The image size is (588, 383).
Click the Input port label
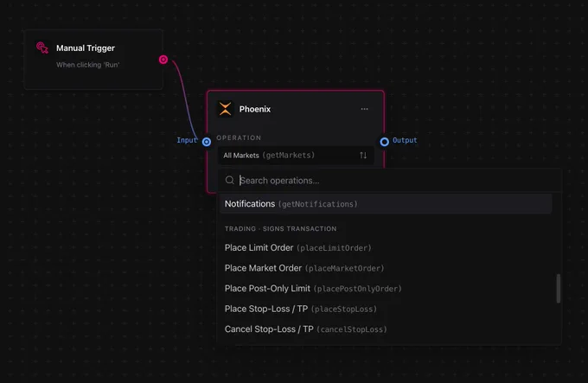pos(187,140)
